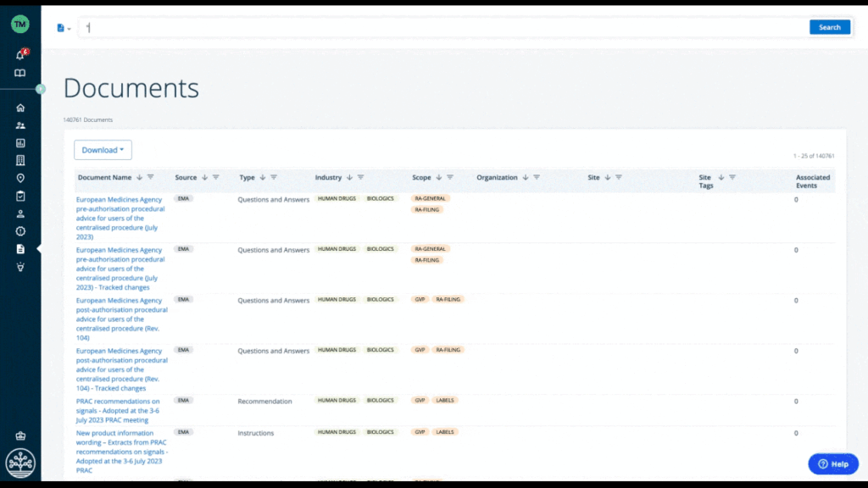
Task: Click the '140761 Documents' count text
Action: (88, 119)
